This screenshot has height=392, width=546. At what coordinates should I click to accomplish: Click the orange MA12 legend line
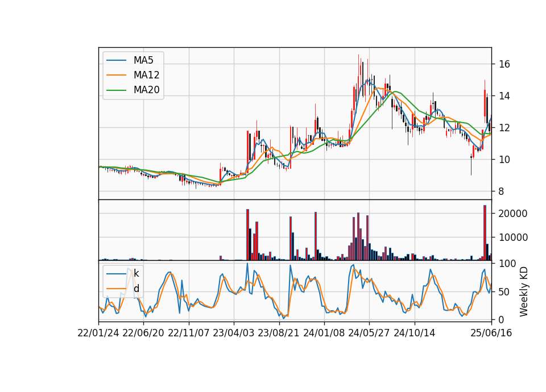[x=116, y=75]
